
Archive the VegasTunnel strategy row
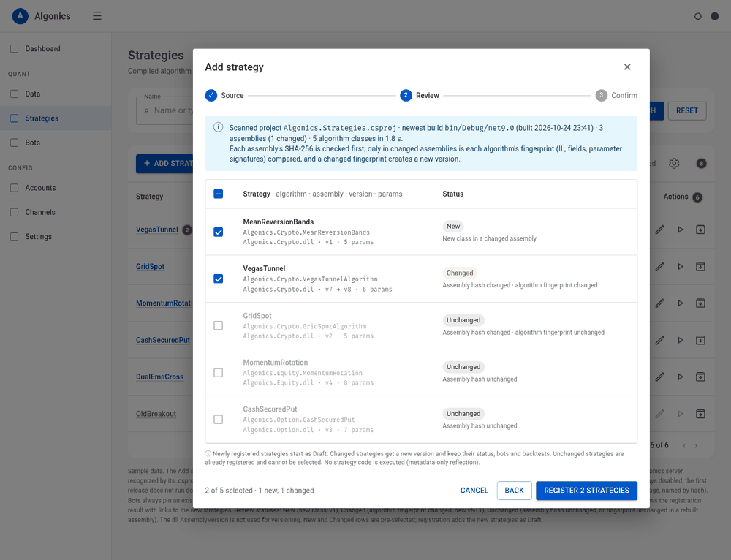point(700,230)
